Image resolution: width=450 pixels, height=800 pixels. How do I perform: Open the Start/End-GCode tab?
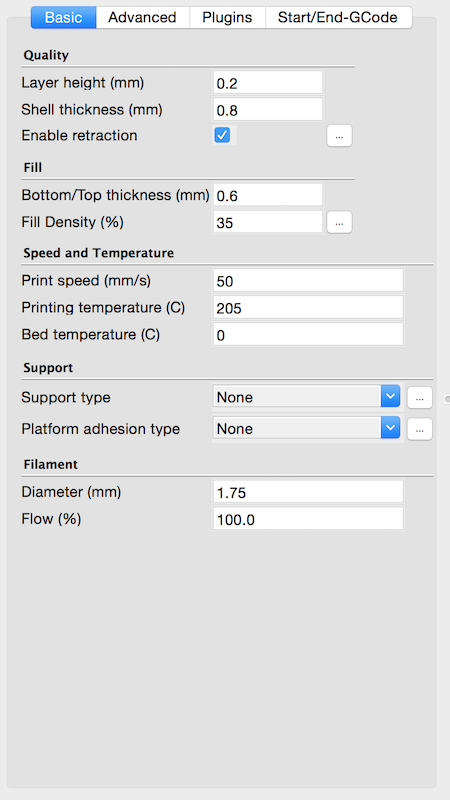(x=338, y=17)
